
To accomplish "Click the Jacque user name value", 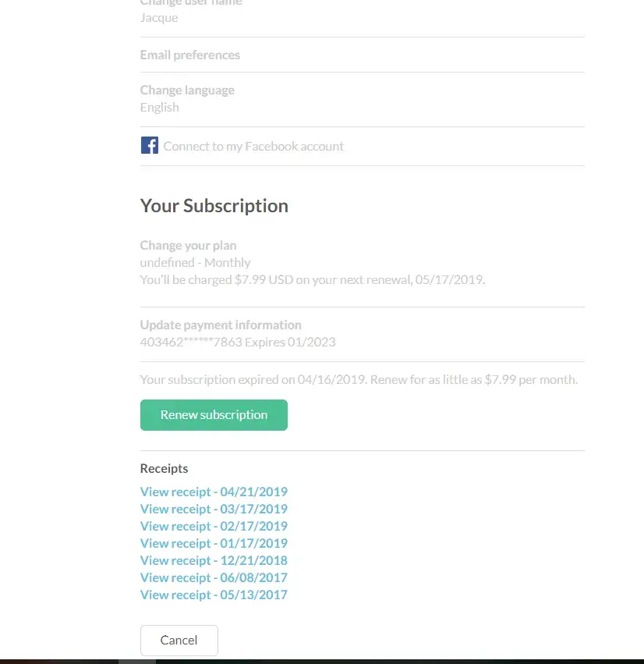I will coord(159,17).
